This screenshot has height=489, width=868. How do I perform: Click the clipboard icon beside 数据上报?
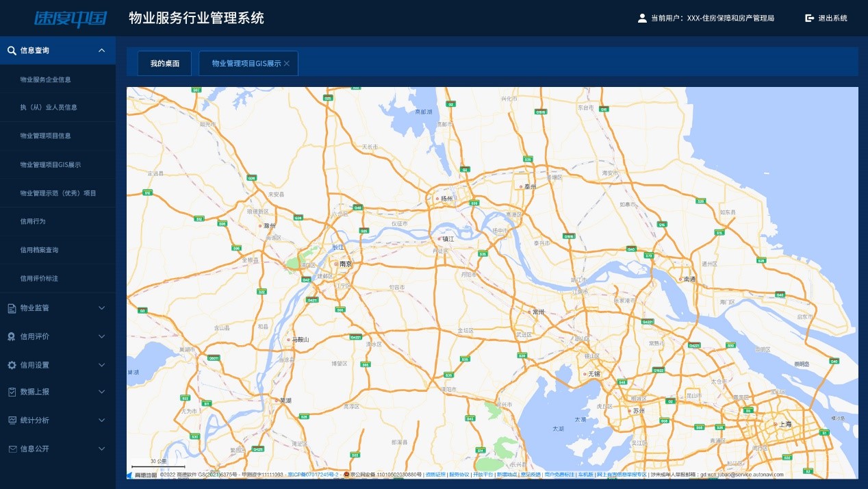[x=12, y=392]
